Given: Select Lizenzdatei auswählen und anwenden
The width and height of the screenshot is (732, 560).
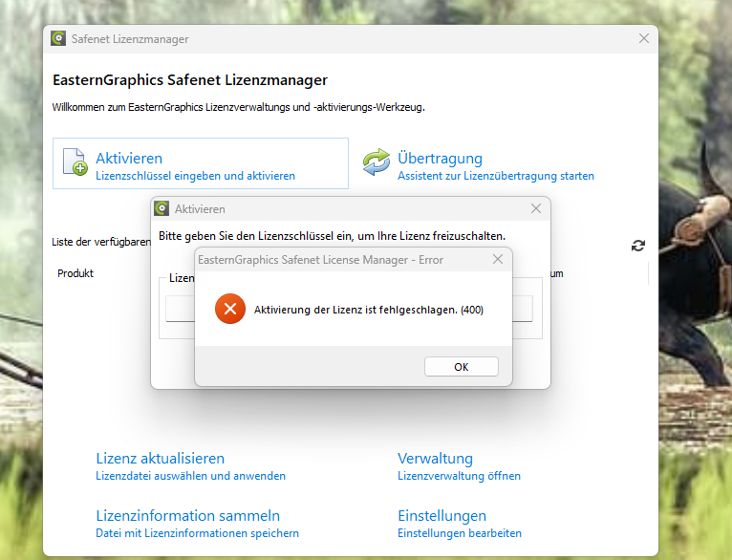Looking at the screenshot, I should pyautogui.click(x=190, y=476).
